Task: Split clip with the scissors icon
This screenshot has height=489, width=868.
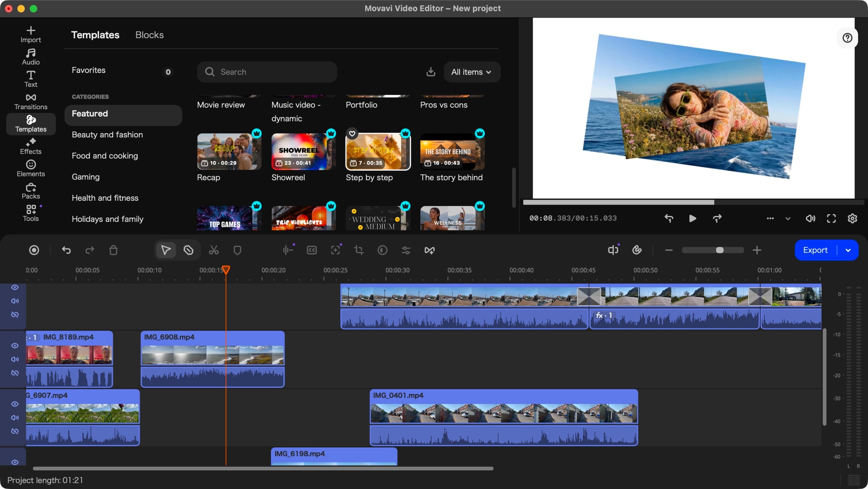Action: point(214,250)
